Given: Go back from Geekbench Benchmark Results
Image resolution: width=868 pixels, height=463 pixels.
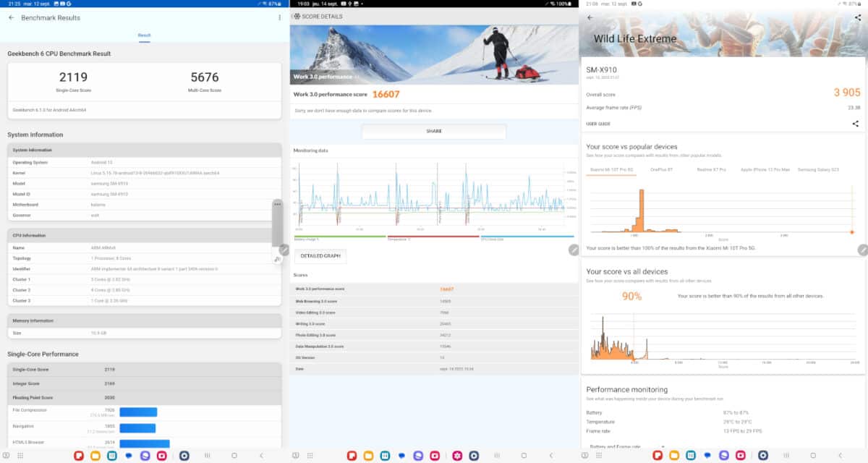Looking at the screenshot, I should 11,17.
